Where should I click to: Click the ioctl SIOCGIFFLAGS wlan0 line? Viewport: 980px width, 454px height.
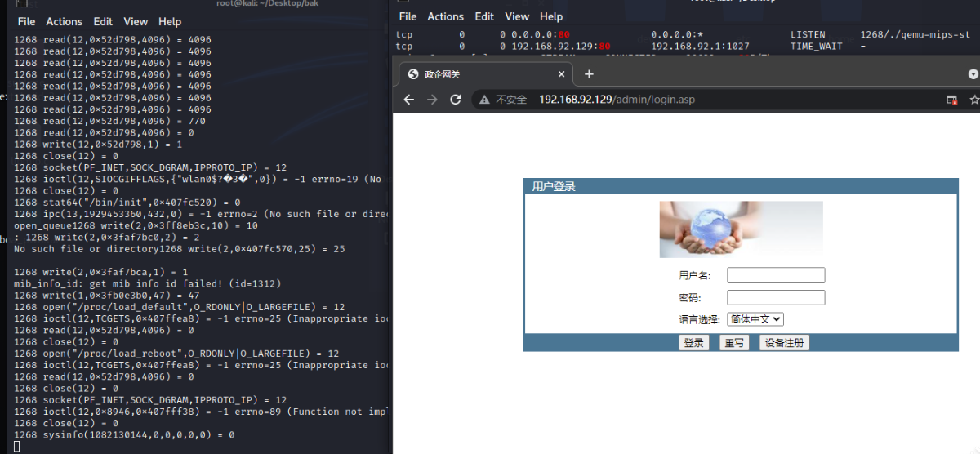point(203,179)
